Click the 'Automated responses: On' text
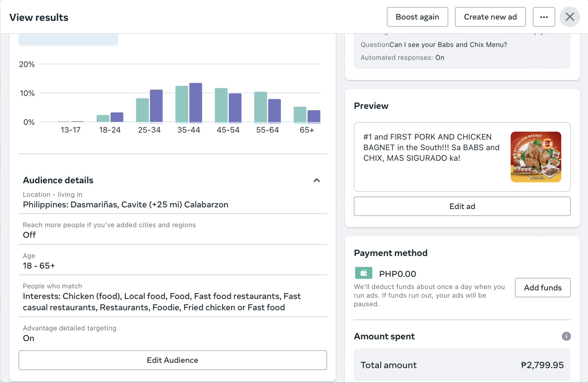 click(x=402, y=58)
